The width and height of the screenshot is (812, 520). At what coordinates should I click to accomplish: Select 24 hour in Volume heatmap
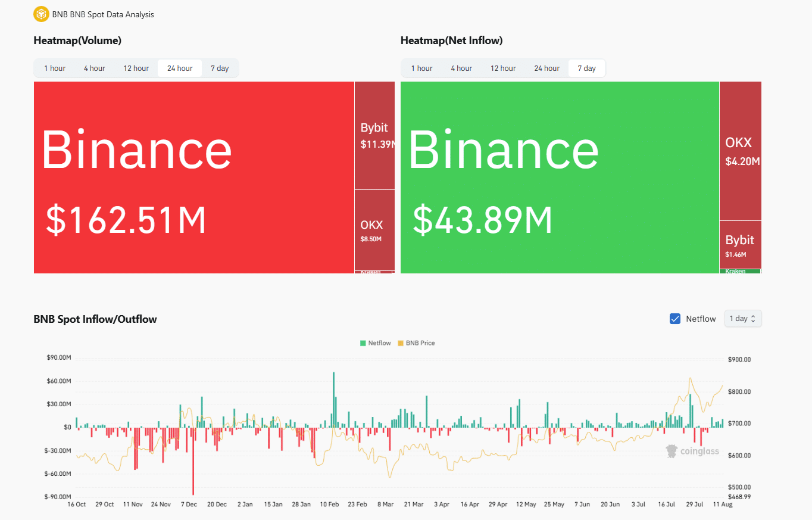pos(180,68)
